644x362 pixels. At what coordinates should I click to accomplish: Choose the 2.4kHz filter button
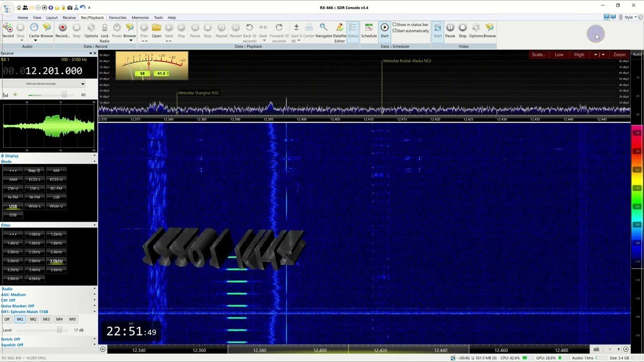coord(56,252)
